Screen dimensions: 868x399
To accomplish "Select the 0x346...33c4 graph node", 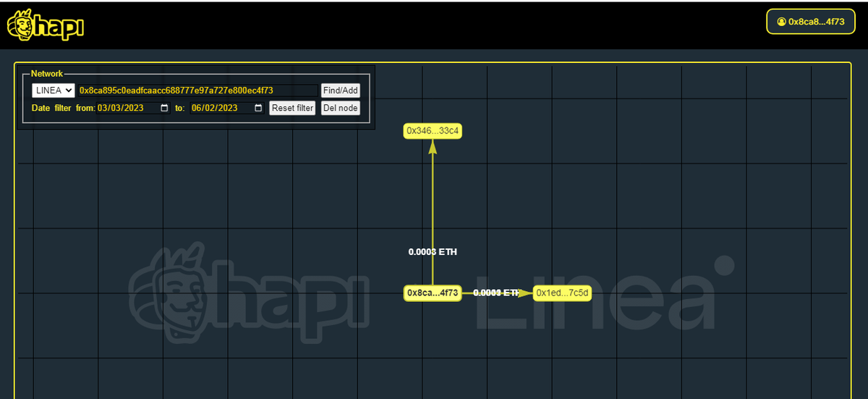I will click(x=433, y=131).
